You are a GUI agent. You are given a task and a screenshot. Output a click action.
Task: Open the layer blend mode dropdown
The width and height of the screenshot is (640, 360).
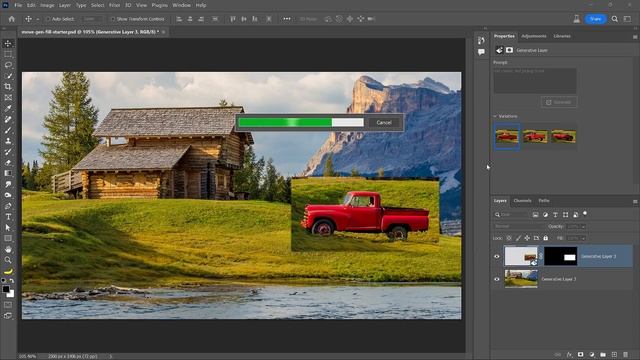519,227
